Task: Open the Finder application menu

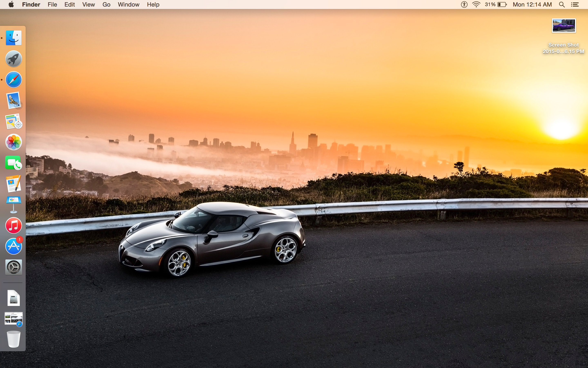Action: (x=31, y=4)
